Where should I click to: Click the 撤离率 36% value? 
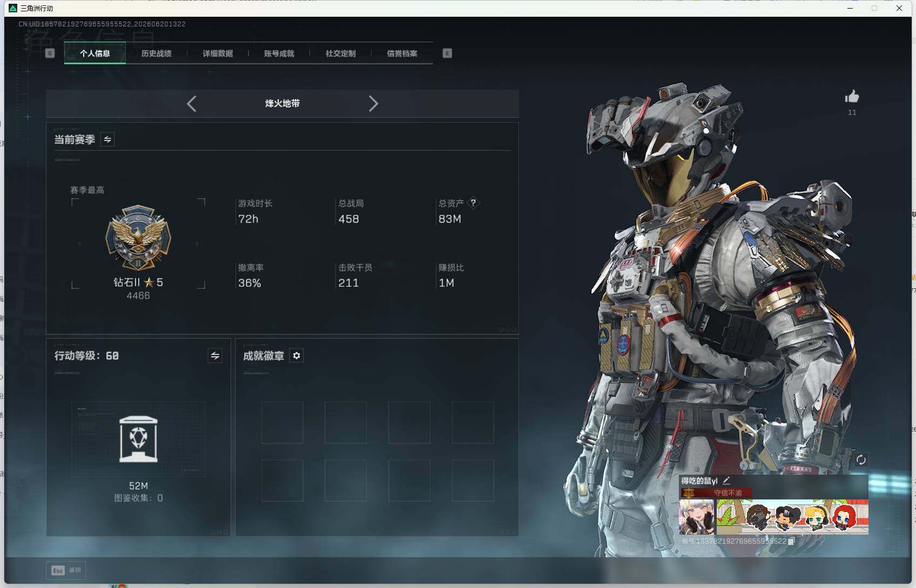[250, 283]
